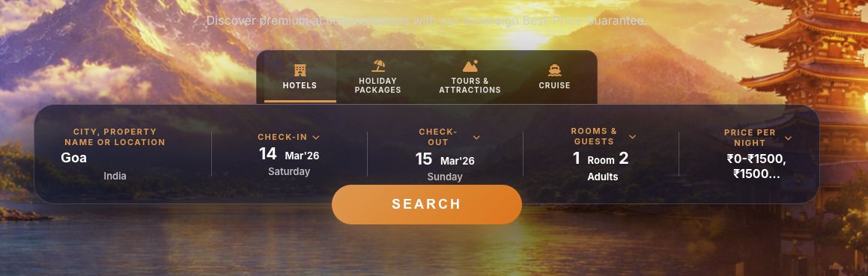Open the Tours & Attractions tab

click(470, 78)
